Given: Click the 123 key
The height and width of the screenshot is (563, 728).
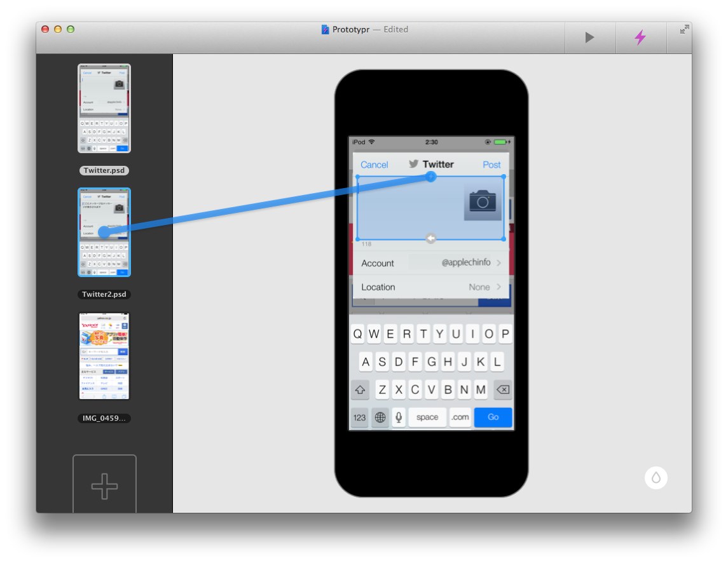Looking at the screenshot, I should point(360,417).
